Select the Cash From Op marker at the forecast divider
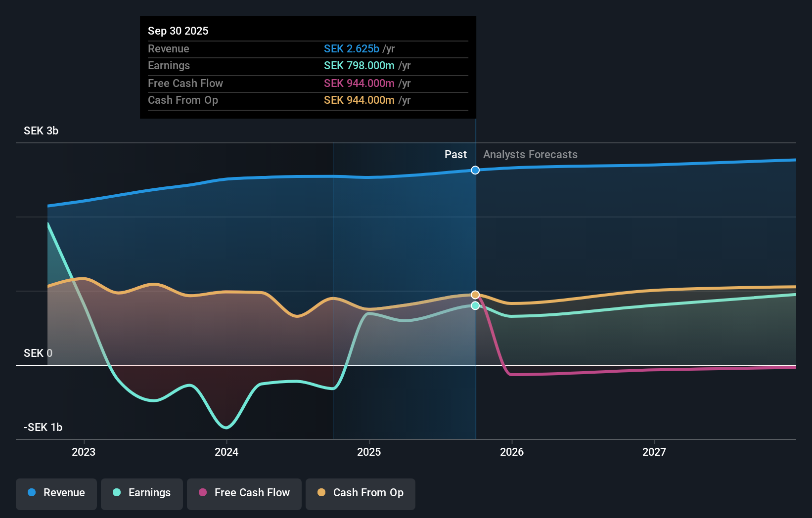This screenshot has width=812, height=518. point(475,294)
